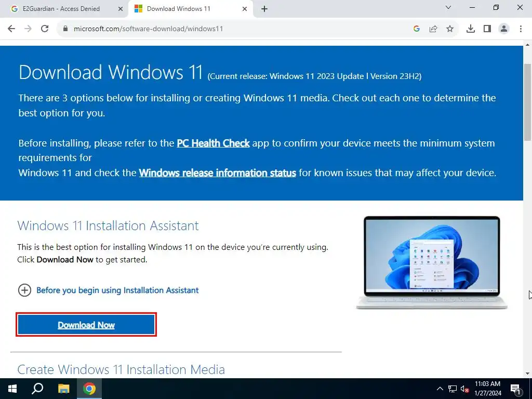Open the taskbar clock and date
This screenshot has height=399, width=532.
[x=487, y=389]
